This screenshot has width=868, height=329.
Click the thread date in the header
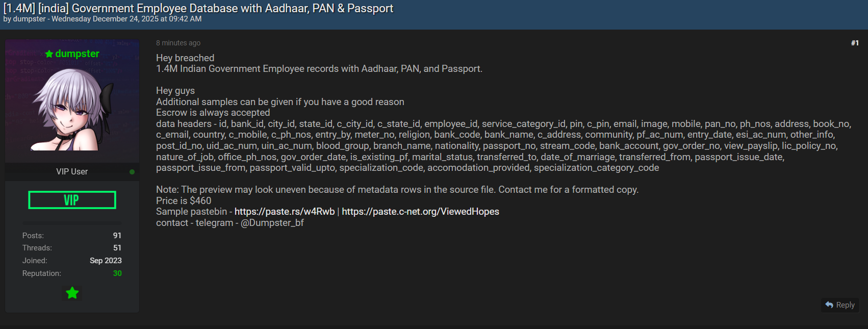[126, 19]
